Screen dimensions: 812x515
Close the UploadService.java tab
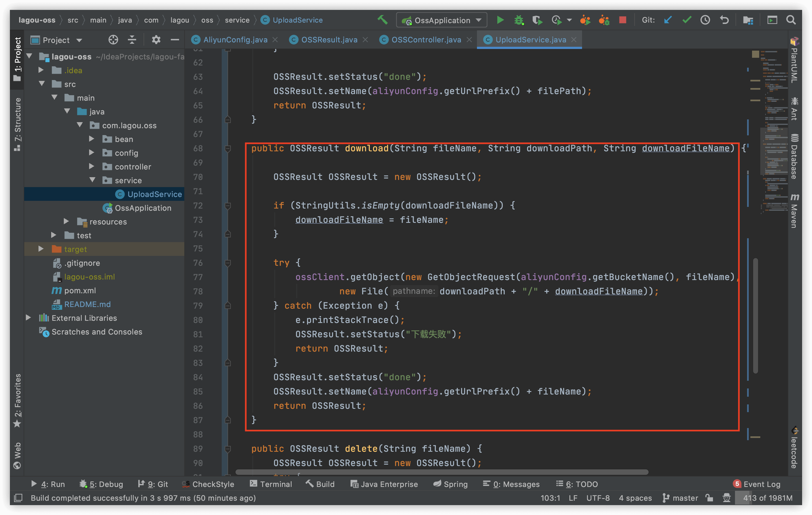coord(574,39)
